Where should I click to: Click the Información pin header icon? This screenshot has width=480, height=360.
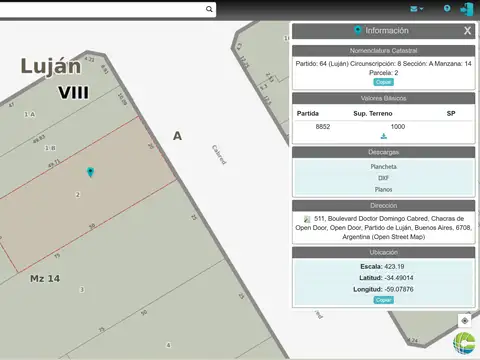[x=358, y=30]
